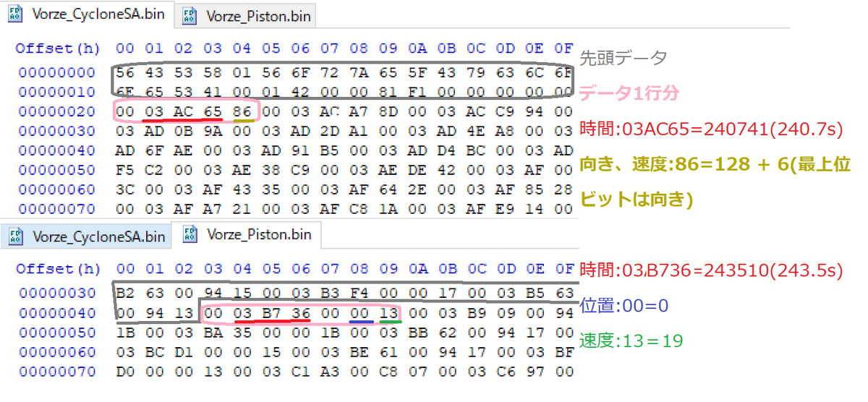Select offset 00000050 label of row starting F5 C2
This screenshot has width=868, height=402.
pyautogui.click(x=57, y=170)
